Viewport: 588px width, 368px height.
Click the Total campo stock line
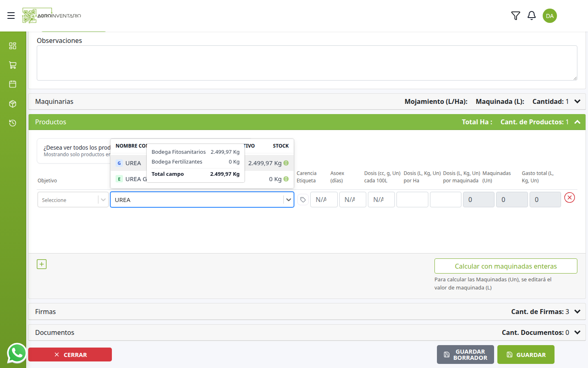pyautogui.click(x=196, y=174)
